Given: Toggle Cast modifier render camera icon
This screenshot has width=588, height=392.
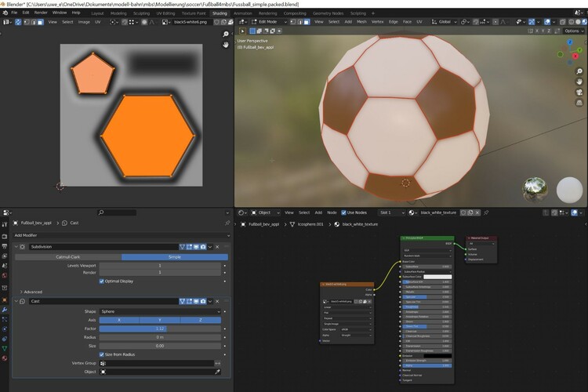Looking at the screenshot, I should [203, 301].
